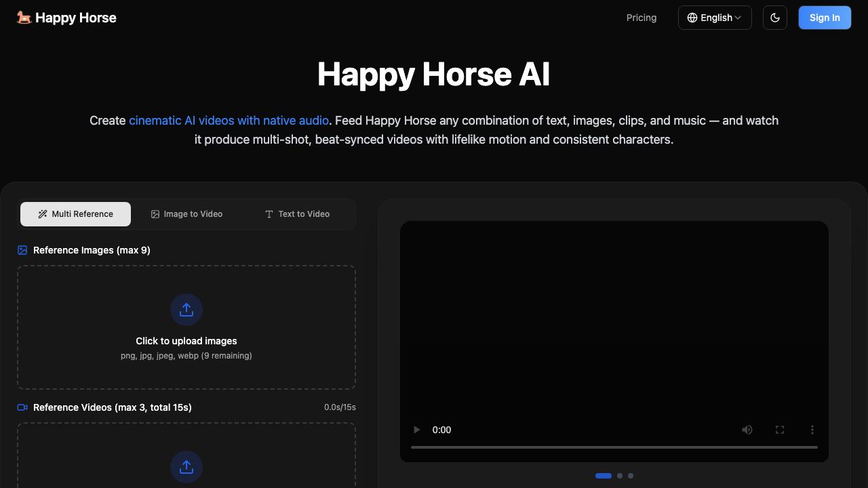Open the English language dropdown
This screenshot has width=868, height=488.
pos(715,18)
